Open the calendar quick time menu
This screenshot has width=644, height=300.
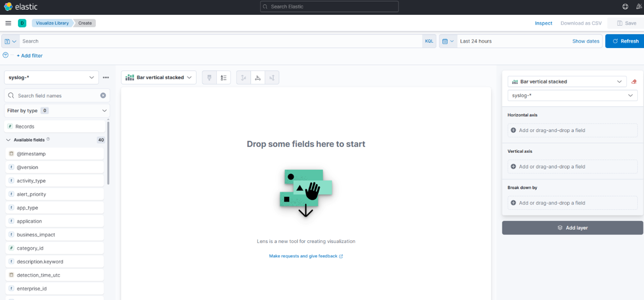pos(448,41)
